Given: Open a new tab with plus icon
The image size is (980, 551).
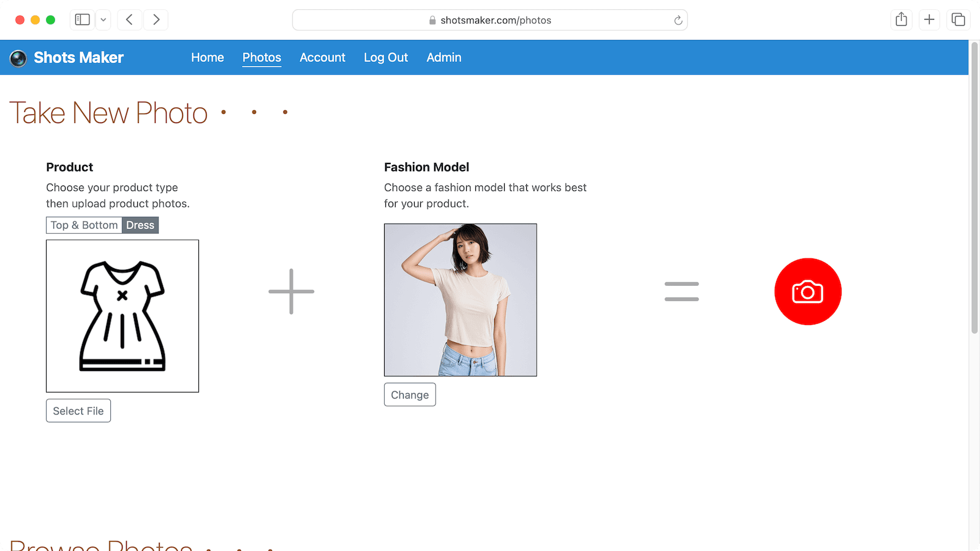Looking at the screenshot, I should (929, 20).
